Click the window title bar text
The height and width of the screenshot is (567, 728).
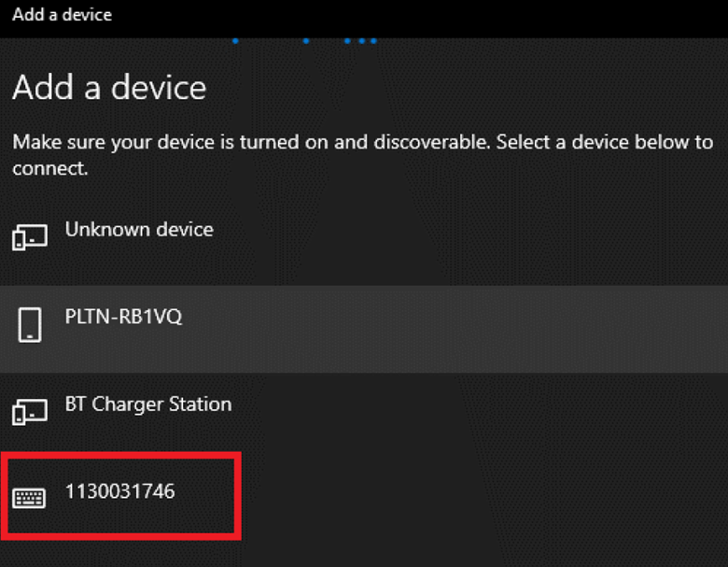(x=63, y=15)
